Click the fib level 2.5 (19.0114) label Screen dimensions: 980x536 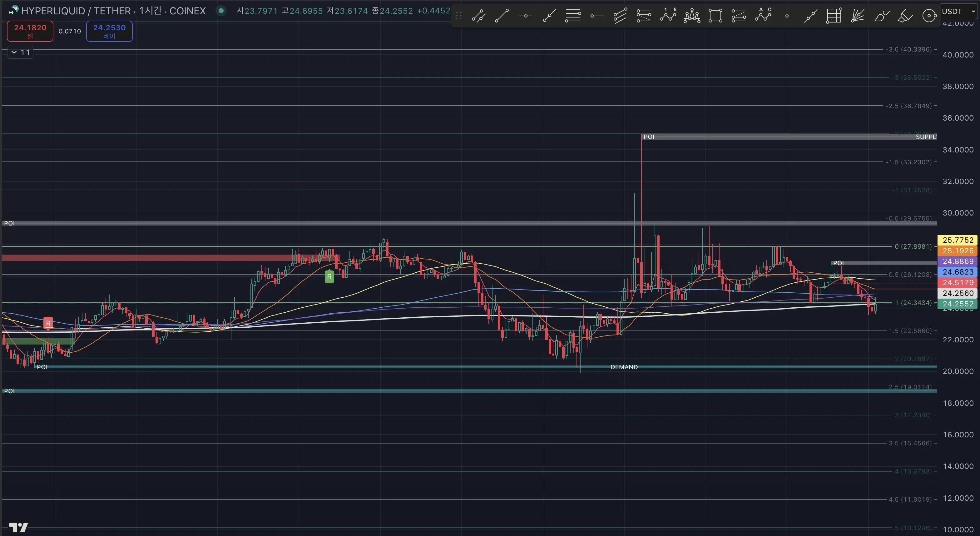pyautogui.click(x=910, y=387)
